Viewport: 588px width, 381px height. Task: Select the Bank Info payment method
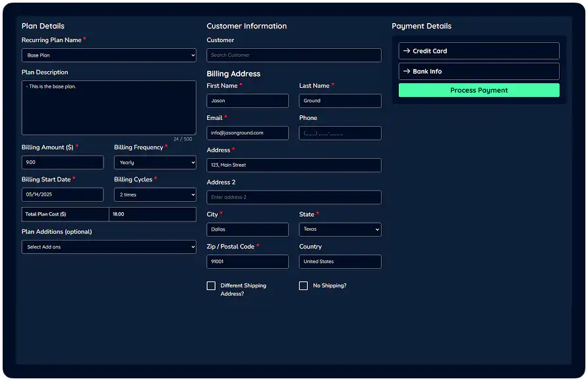[x=479, y=71]
